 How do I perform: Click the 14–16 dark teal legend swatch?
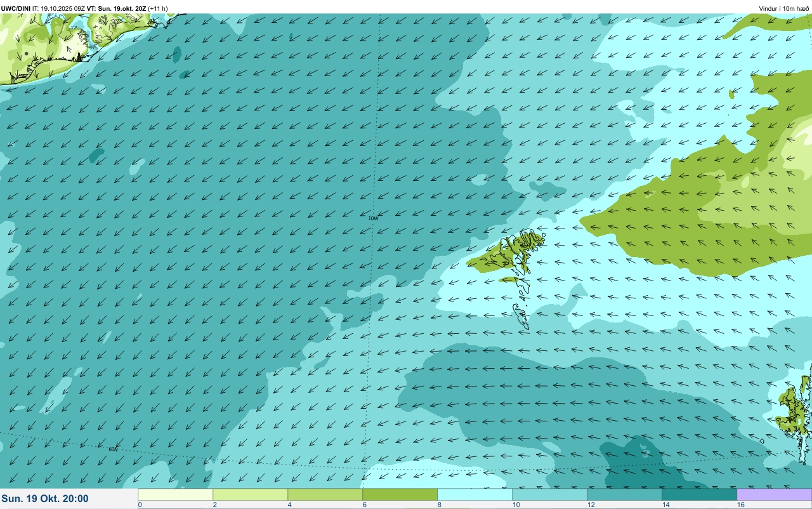[700, 494]
